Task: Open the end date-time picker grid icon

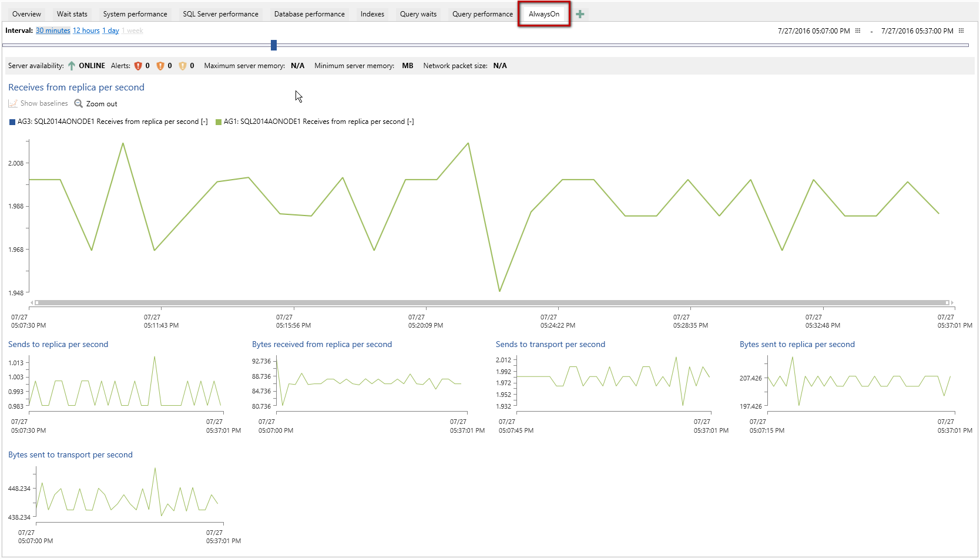Action: [962, 31]
